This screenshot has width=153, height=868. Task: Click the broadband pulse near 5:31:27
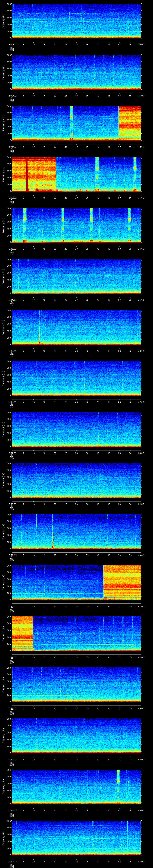(x=71, y=123)
